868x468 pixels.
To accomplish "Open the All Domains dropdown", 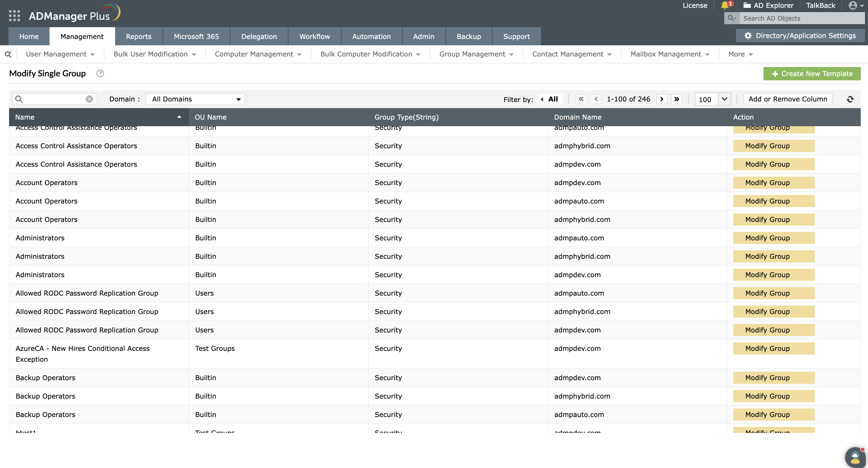I will pos(195,99).
